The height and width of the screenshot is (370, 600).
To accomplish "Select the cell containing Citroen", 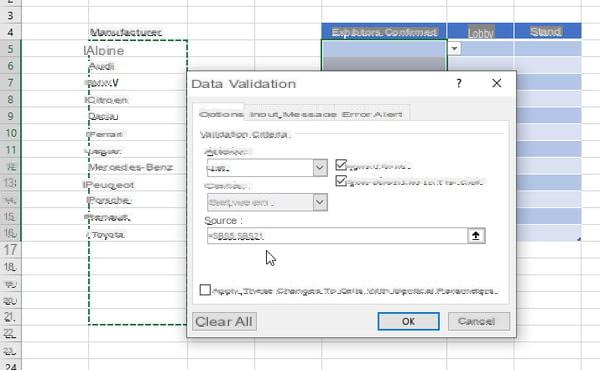I will tap(138, 99).
